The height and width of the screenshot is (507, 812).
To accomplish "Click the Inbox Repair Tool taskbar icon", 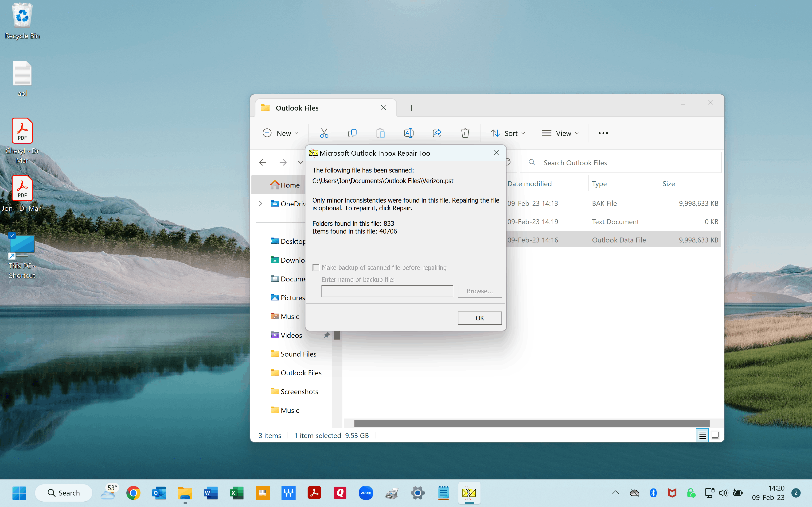I will point(469,493).
